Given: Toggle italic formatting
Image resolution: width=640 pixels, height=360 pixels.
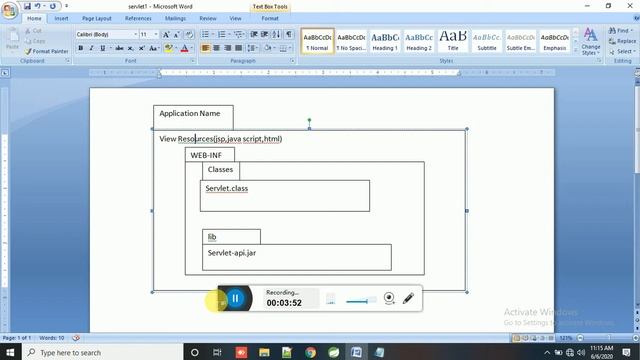Looking at the screenshot, I should click(x=91, y=48).
